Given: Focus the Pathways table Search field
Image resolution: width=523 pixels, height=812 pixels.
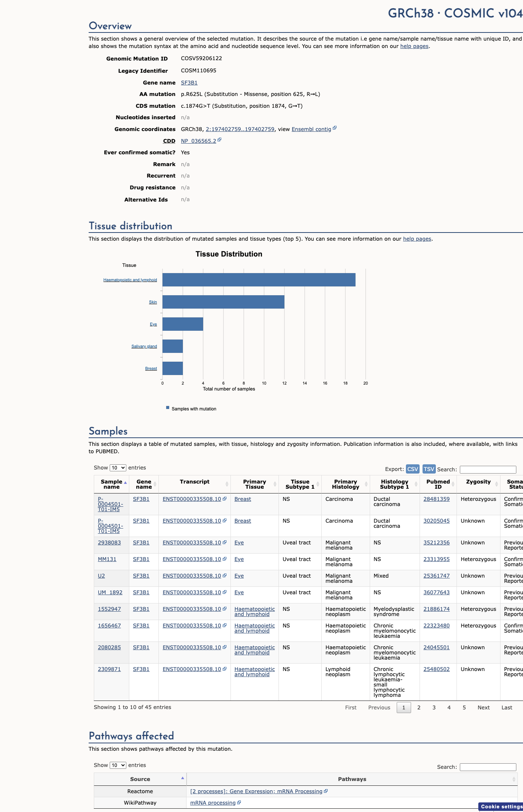Looking at the screenshot, I should (x=488, y=767).
